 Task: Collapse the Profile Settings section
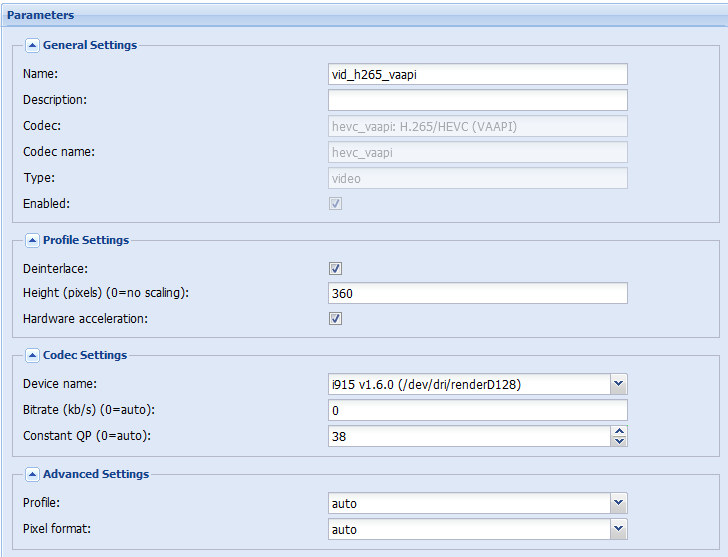[32, 240]
